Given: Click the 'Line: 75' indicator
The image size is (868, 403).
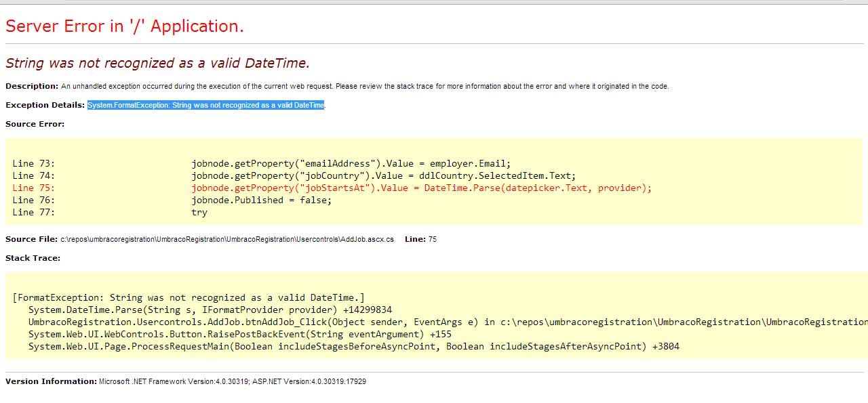Looking at the screenshot, I should pos(420,239).
